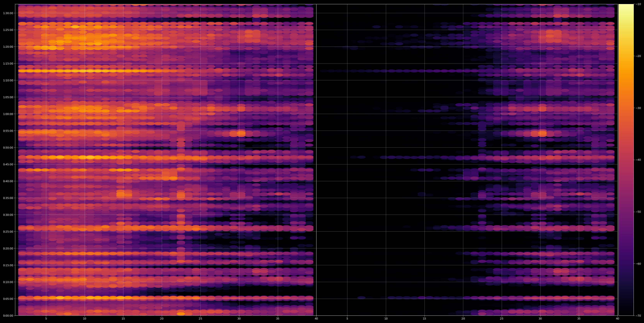Click x-axis tick 40 at right heatmap's end
Viewport: 644px width, 323px height.
click(618, 319)
